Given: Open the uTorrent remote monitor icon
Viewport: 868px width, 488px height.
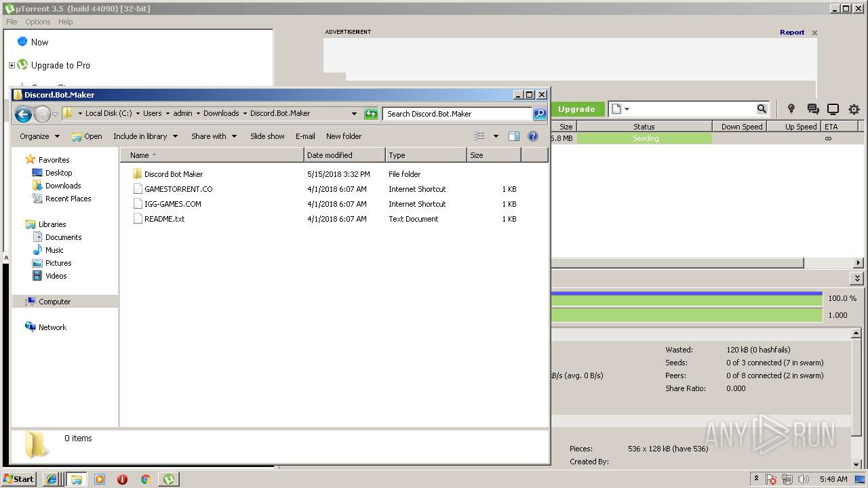Looking at the screenshot, I should tap(833, 109).
